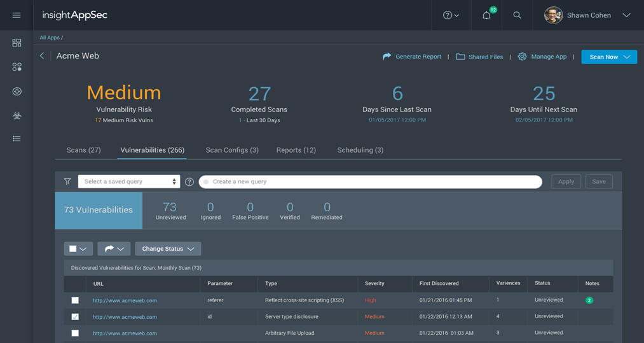Select the four-circles apps sidebar icon
Image resolution: width=644 pixels, height=343 pixels.
pos(17,67)
